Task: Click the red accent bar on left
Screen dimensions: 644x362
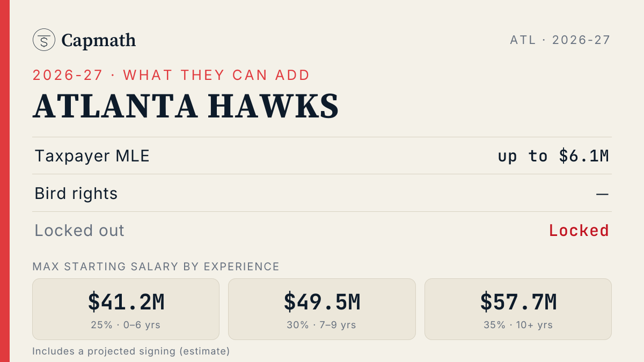Action: tap(5, 181)
